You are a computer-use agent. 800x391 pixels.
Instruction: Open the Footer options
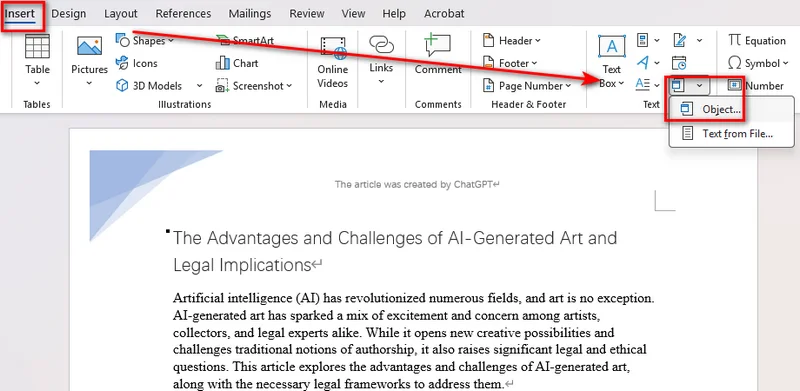point(510,63)
